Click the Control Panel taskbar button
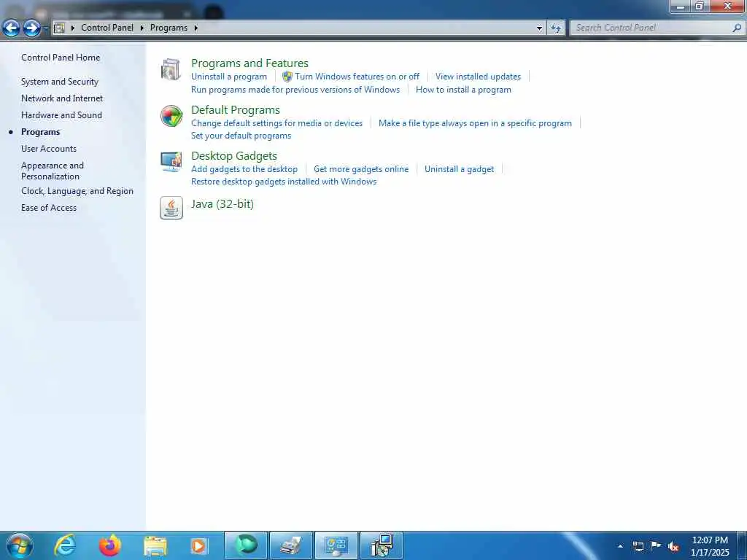The width and height of the screenshot is (747, 560). (336, 545)
